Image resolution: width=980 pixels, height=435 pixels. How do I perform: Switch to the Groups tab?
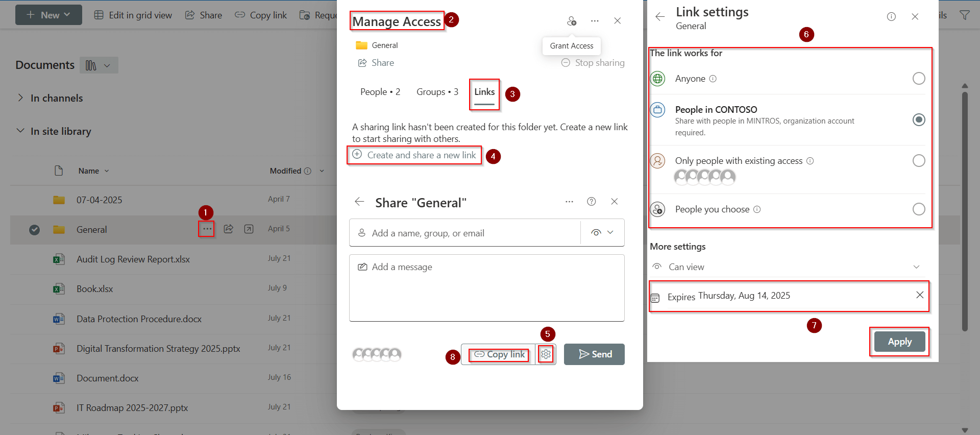pyautogui.click(x=437, y=92)
